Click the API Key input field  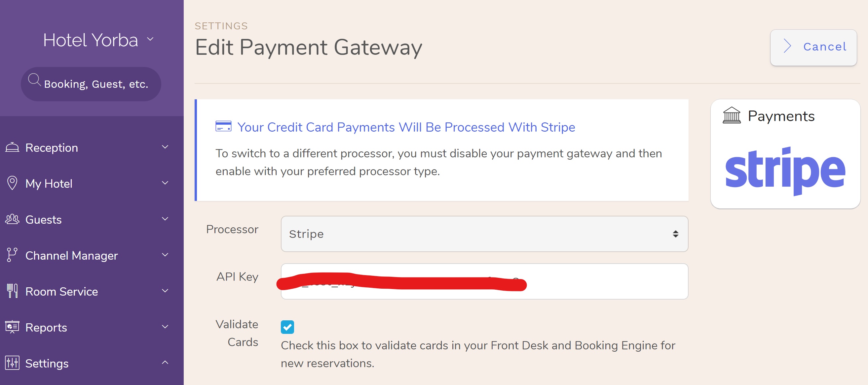pos(484,282)
